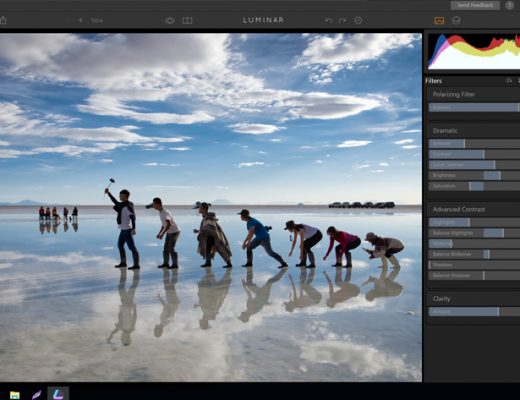Adjust the Balance Midtones slider
The image size is (520, 400).
(x=474, y=254)
